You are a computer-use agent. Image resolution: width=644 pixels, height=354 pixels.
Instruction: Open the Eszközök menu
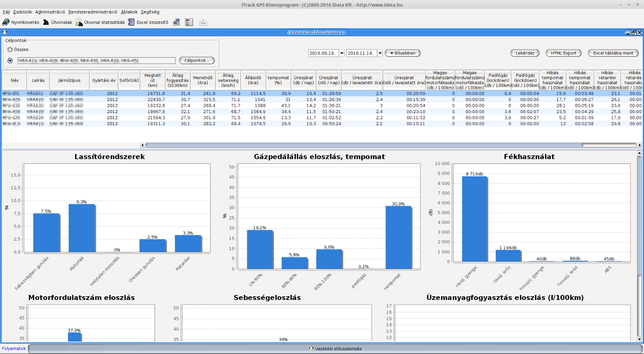tap(22, 12)
